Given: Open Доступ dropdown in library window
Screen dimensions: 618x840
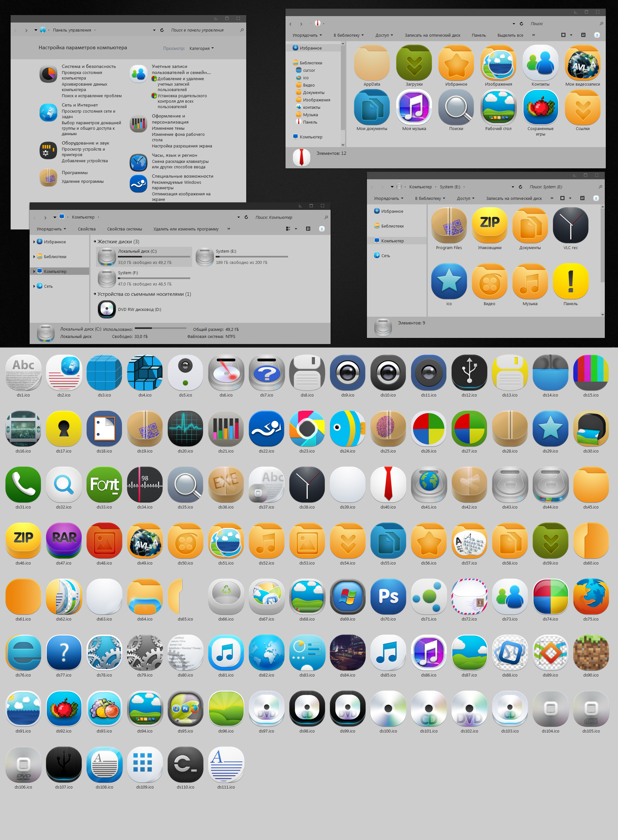Looking at the screenshot, I should coord(384,35).
